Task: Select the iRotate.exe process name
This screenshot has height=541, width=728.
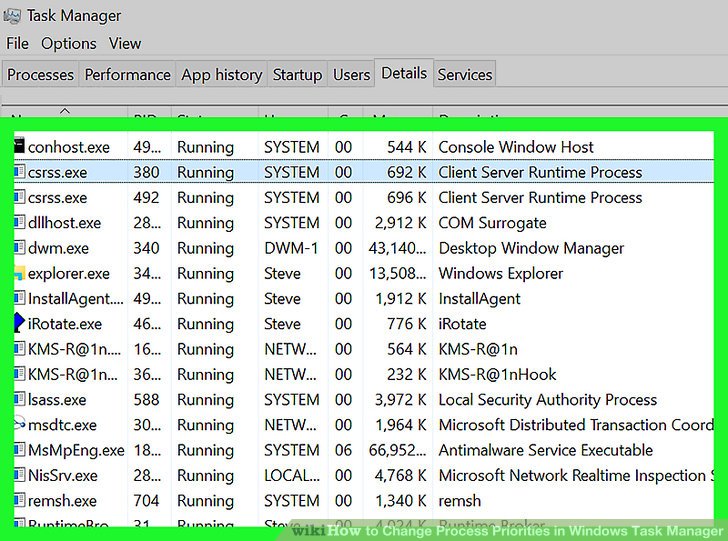Action: 65,324
